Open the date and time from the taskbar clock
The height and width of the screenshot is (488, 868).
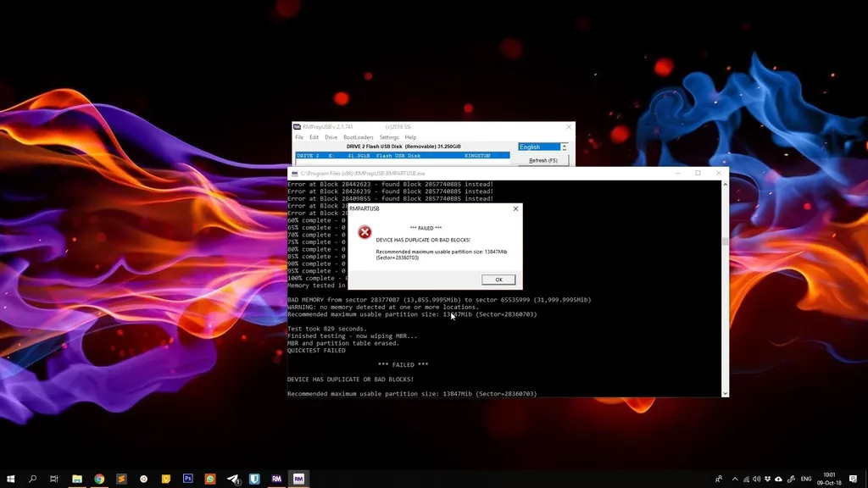(x=829, y=479)
